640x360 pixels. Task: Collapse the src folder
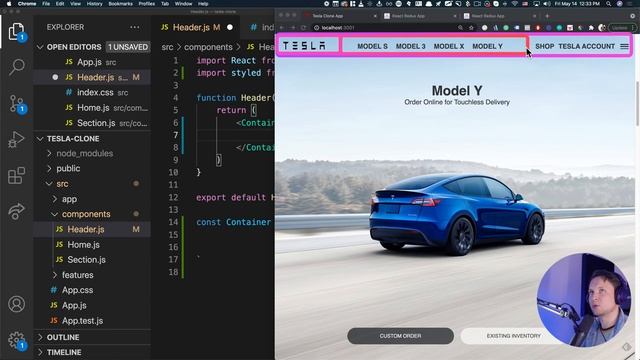[62, 184]
